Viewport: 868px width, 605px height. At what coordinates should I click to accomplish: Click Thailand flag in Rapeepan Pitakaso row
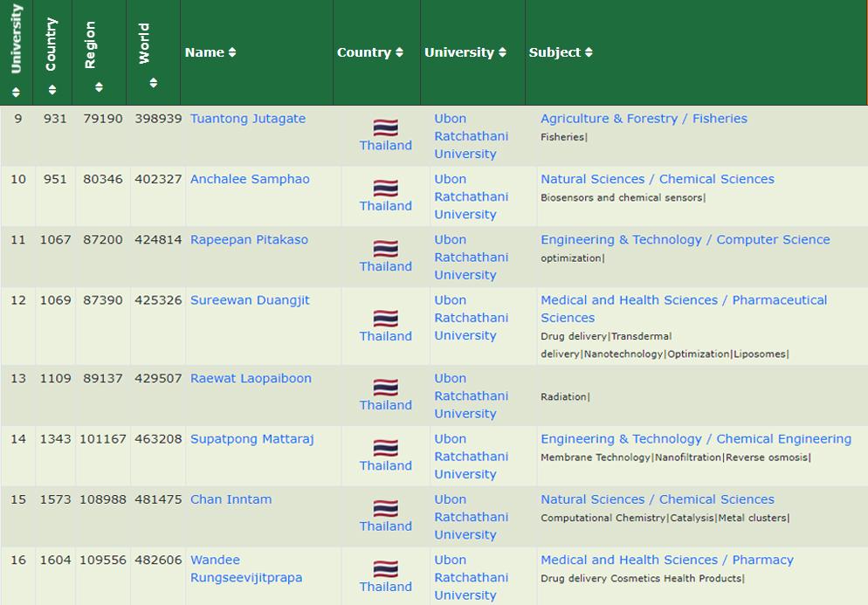coord(385,248)
